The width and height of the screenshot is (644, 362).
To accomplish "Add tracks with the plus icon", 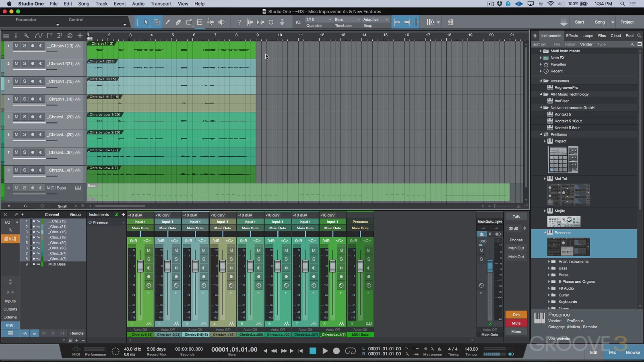I will (x=80, y=35).
